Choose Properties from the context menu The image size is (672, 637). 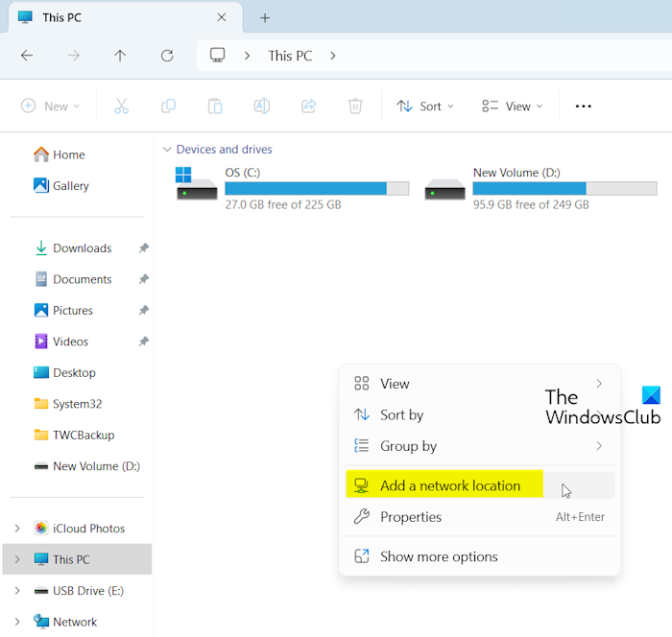[x=411, y=517]
